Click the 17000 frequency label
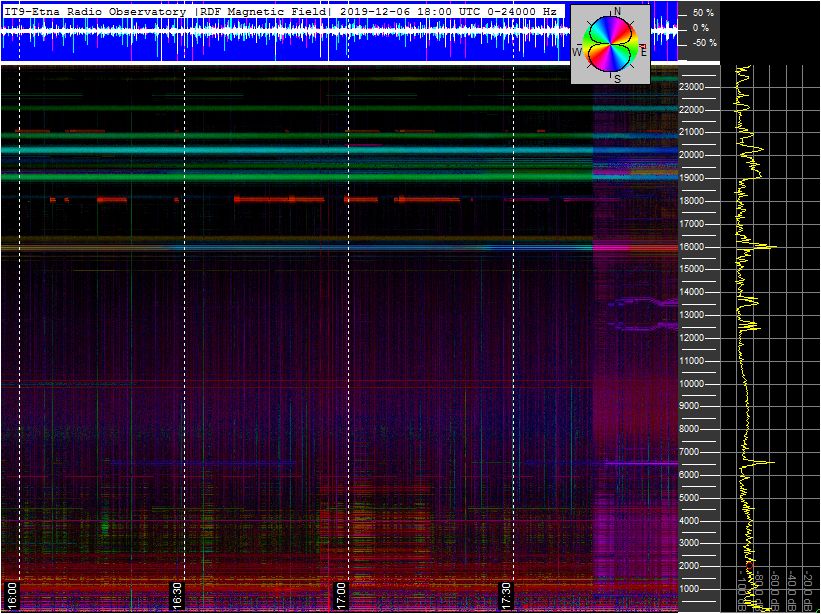Screen dimensions: 821x614 [x=692, y=224]
